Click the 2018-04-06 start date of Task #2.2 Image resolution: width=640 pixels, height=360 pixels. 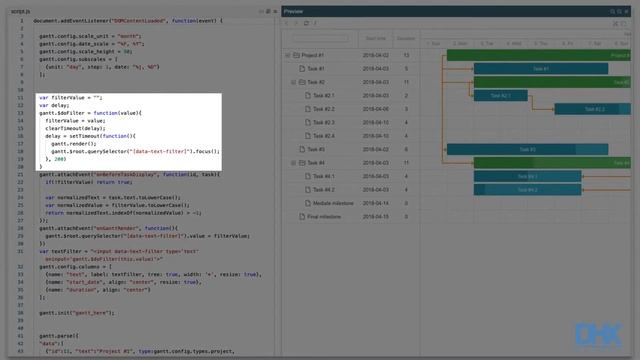coord(376,109)
